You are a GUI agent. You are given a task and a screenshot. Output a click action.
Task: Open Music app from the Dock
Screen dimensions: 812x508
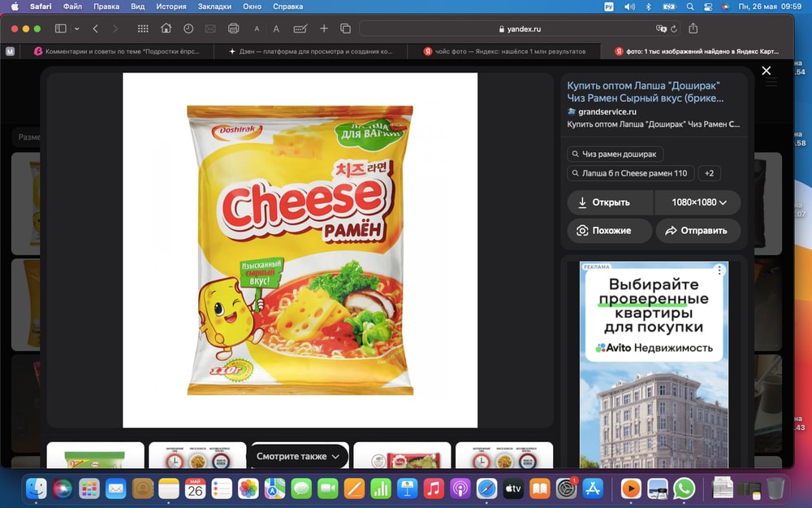(434, 488)
